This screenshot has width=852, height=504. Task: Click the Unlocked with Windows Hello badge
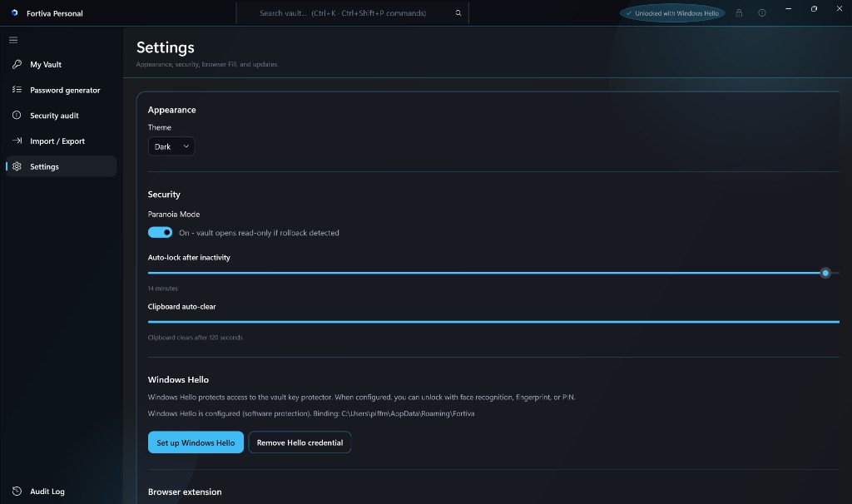672,13
